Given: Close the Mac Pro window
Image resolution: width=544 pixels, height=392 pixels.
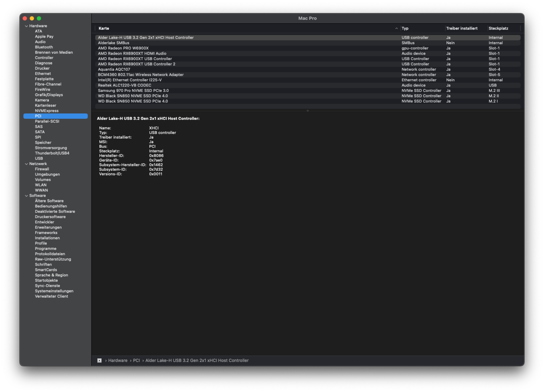Looking at the screenshot, I should pyautogui.click(x=25, y=19).
